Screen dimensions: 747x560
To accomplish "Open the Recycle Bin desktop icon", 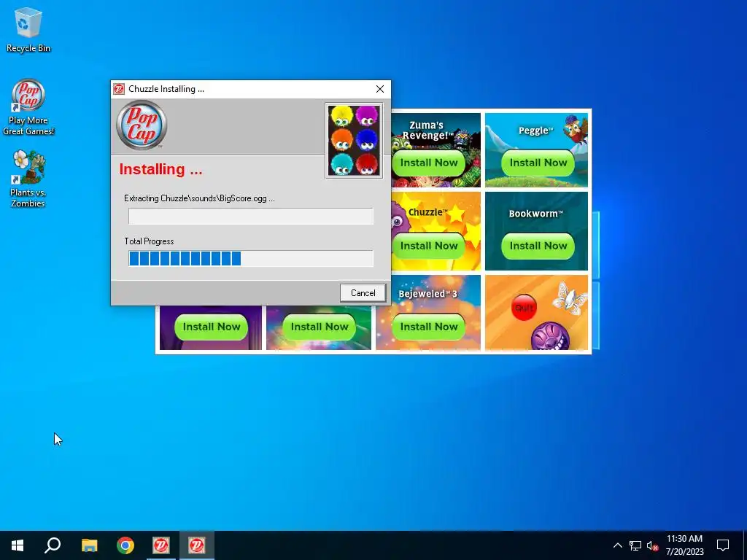I will click(x=28, y=31).
